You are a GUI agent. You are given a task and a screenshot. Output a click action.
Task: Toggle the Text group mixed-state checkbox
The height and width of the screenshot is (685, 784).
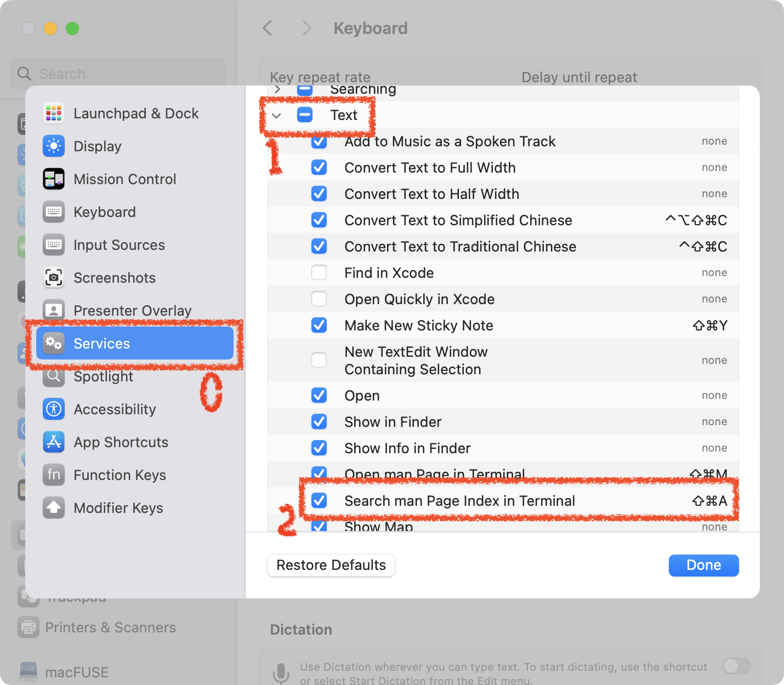point(305,115)
